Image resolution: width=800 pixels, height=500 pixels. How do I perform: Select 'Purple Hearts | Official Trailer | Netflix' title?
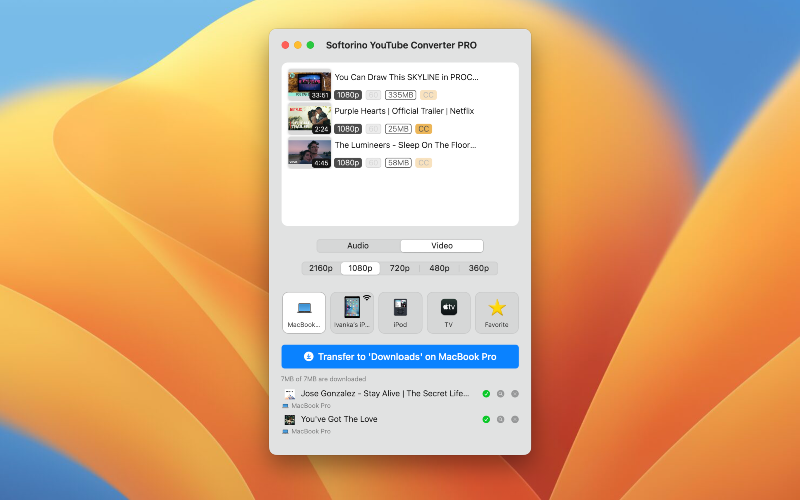[404, 111]
